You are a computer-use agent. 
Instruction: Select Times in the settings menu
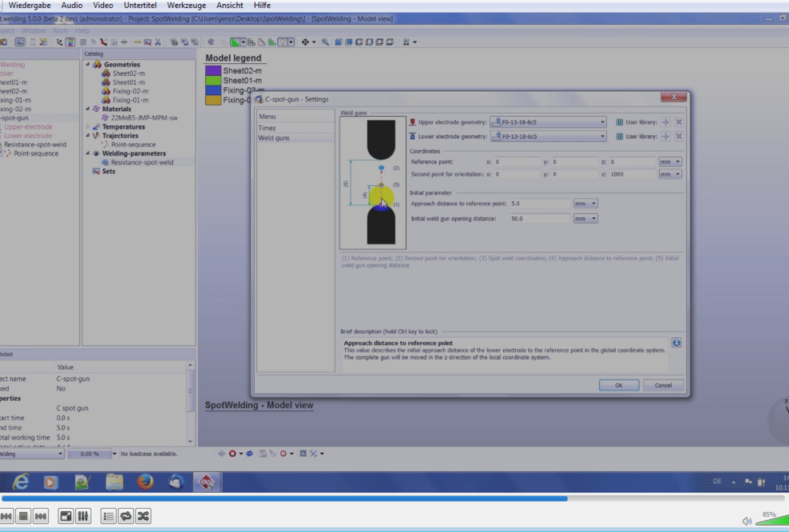(x=268, y=128)
